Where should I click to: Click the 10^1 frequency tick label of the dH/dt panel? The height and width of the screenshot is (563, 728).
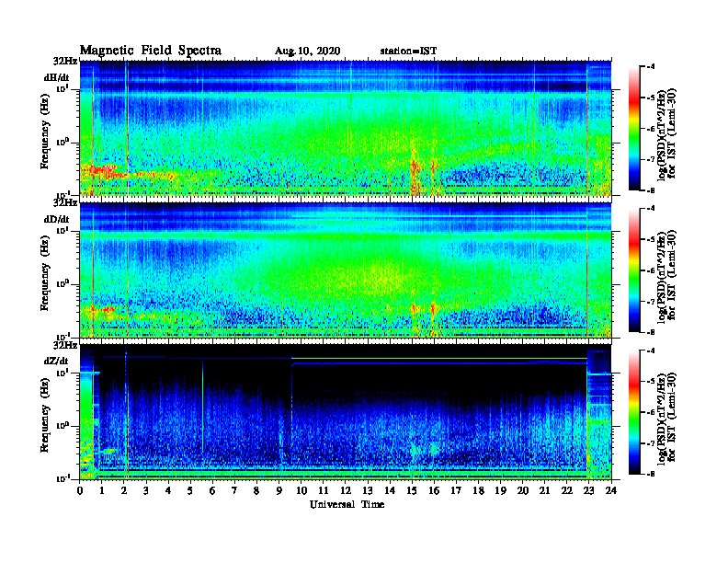63,89
